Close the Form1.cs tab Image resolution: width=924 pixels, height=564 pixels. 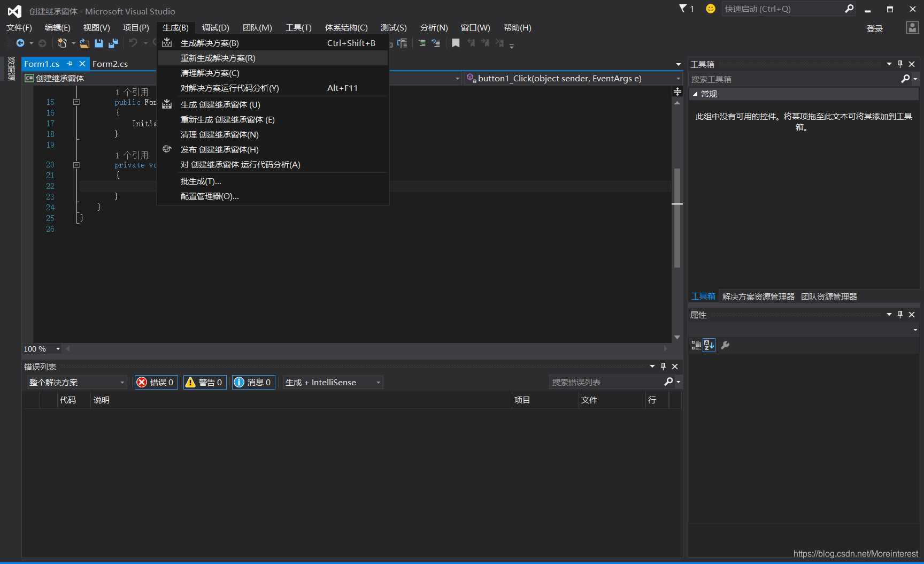82,64
